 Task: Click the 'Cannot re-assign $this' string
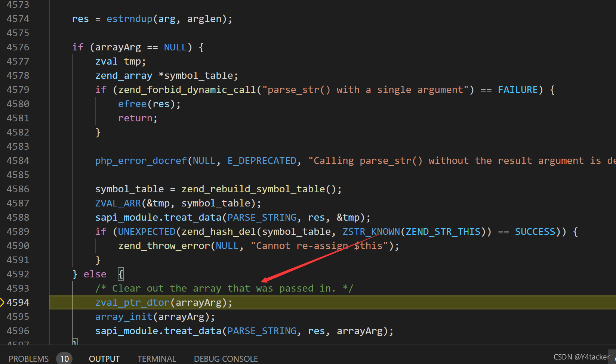coord(319,246)
